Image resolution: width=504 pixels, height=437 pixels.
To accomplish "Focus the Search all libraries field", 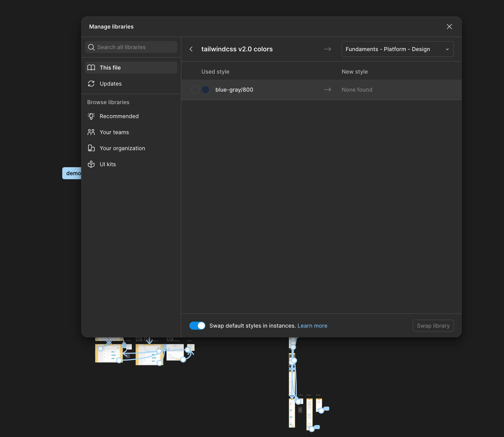I will pyautogui.click(x=131, y=47).
